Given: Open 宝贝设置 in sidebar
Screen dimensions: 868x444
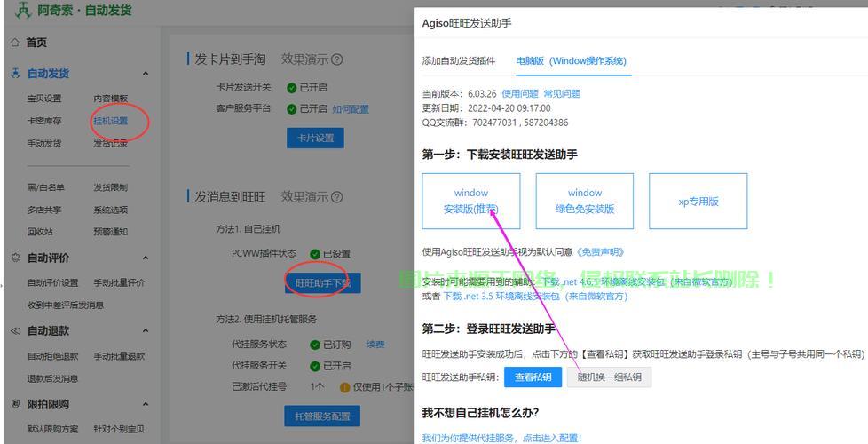Looking at the screenshot, I should (x=44, y=99).
